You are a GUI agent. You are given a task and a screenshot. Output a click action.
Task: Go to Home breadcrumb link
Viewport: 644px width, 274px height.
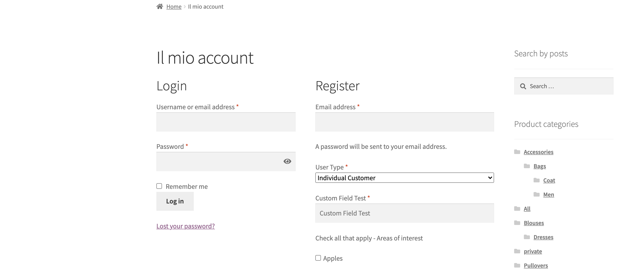point(174,7)
